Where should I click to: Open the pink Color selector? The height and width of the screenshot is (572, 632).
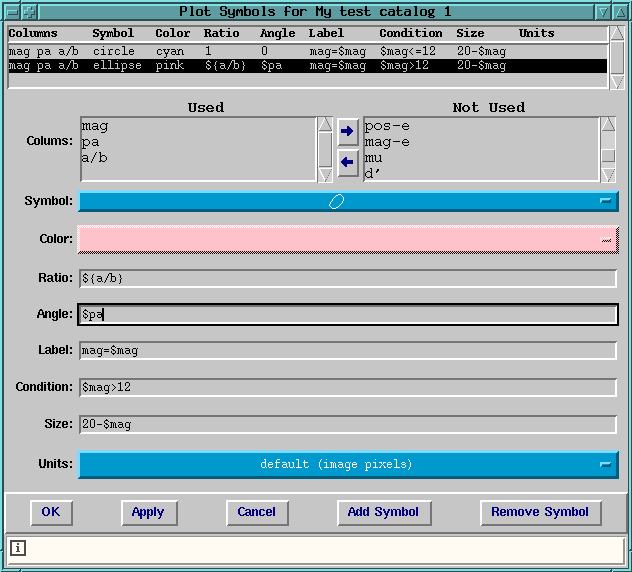tap(348, 239)
